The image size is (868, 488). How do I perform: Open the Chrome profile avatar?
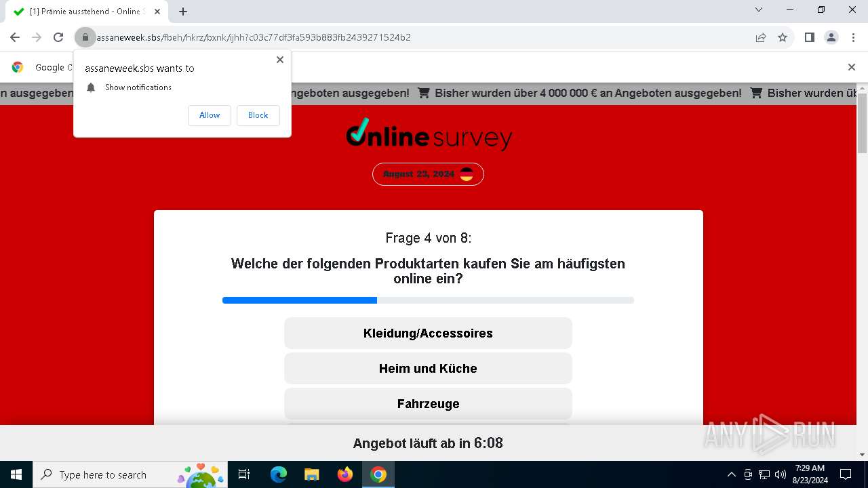coord(831,37)
